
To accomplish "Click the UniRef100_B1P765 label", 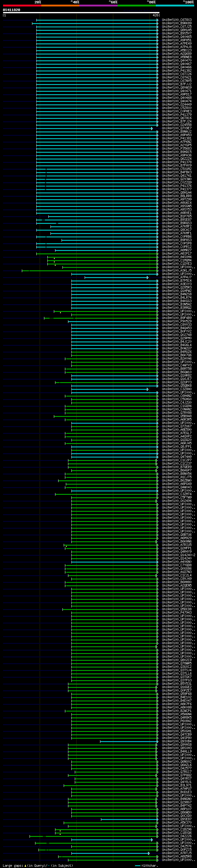I will (177, 216).
